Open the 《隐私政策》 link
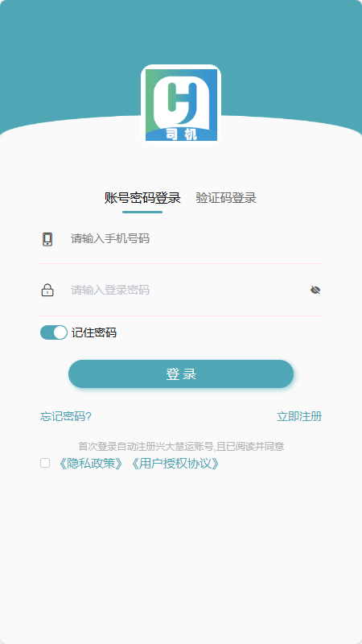Screen dimensions: 362x644 (90, 464)
